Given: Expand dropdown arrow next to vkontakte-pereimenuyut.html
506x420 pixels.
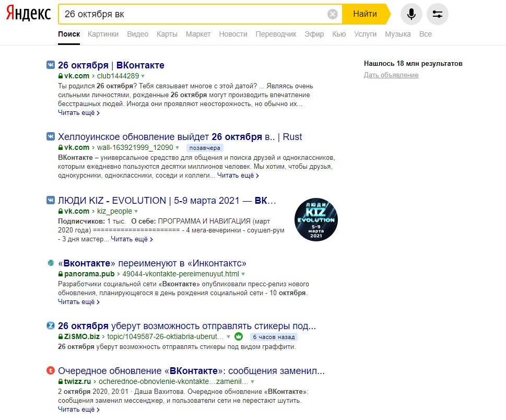Looking at the screenshot, I should click(x=243, y=274).
